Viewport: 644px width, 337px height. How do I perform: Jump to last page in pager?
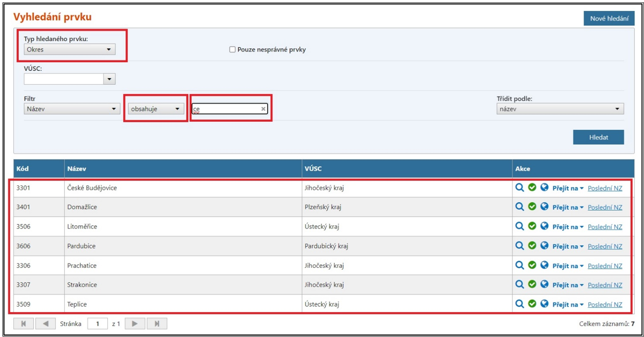point(157,324)
